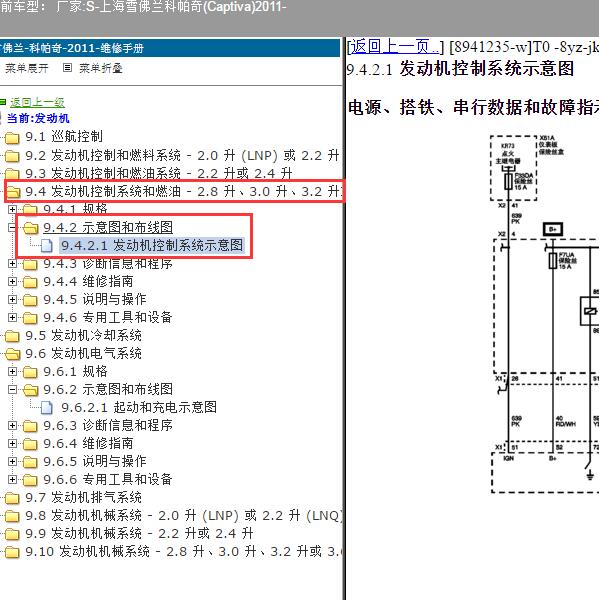Click the folder icon of 9.9 发动机机械系统

click(12, 534)
